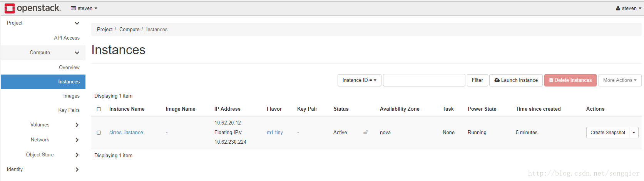Click the Launch Instance button
644x181 pixels.
[516, 80]
